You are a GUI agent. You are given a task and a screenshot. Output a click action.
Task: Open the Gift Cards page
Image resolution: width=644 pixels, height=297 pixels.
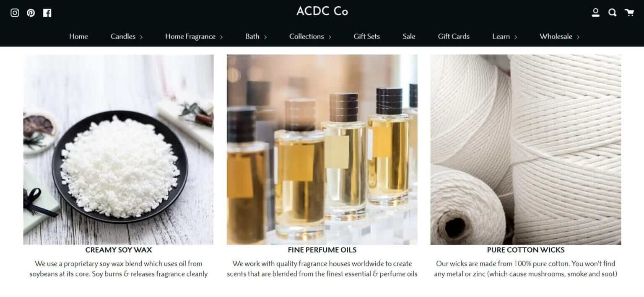click(x=454, y=36)
